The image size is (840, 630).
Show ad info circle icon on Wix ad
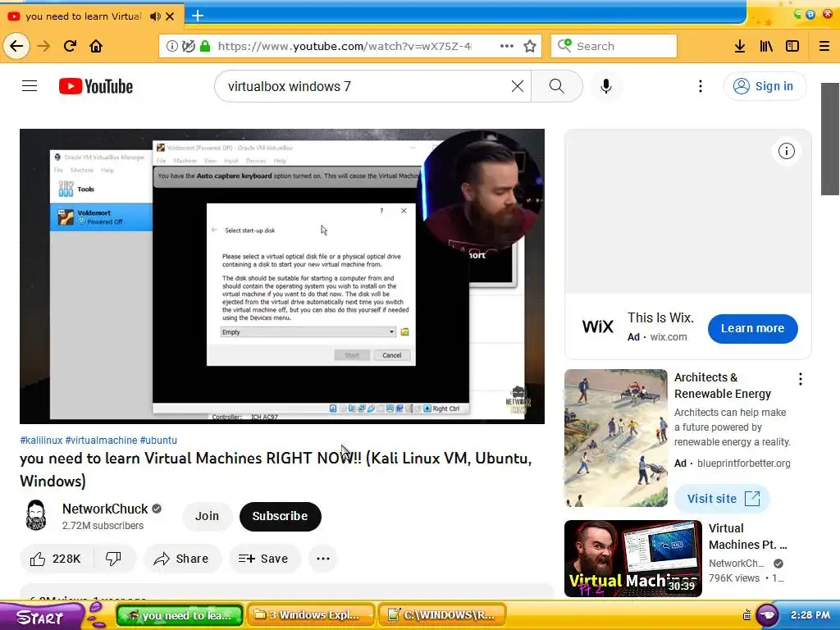(x=786, y=151)
